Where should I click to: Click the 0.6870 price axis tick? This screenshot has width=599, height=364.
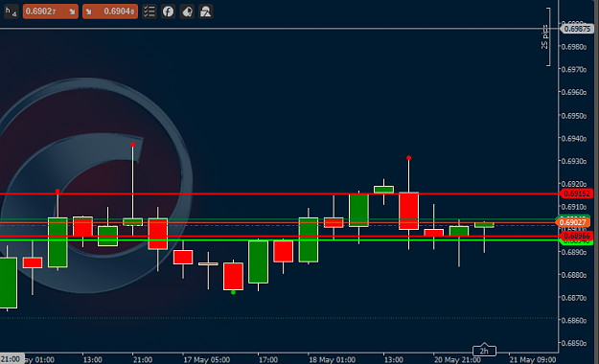574,298
